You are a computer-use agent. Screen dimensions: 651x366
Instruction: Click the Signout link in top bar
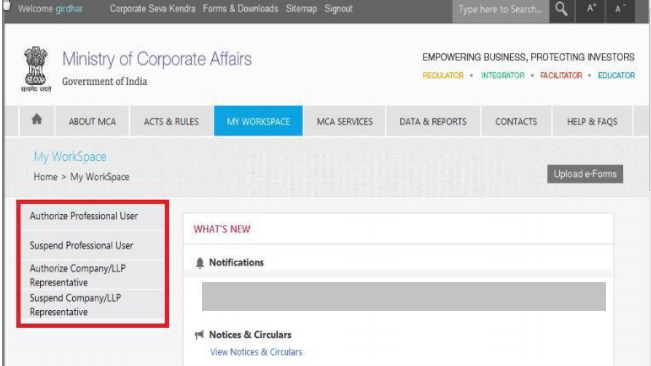[338, 9]
